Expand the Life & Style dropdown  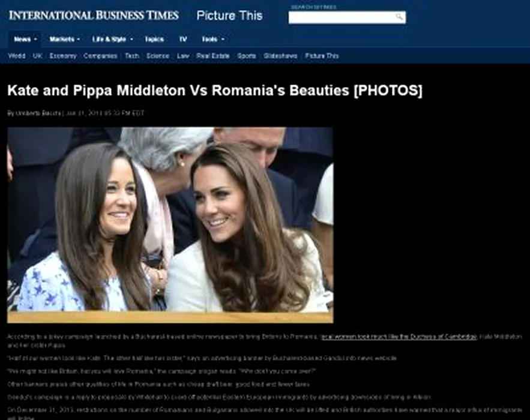click(113, 39)
